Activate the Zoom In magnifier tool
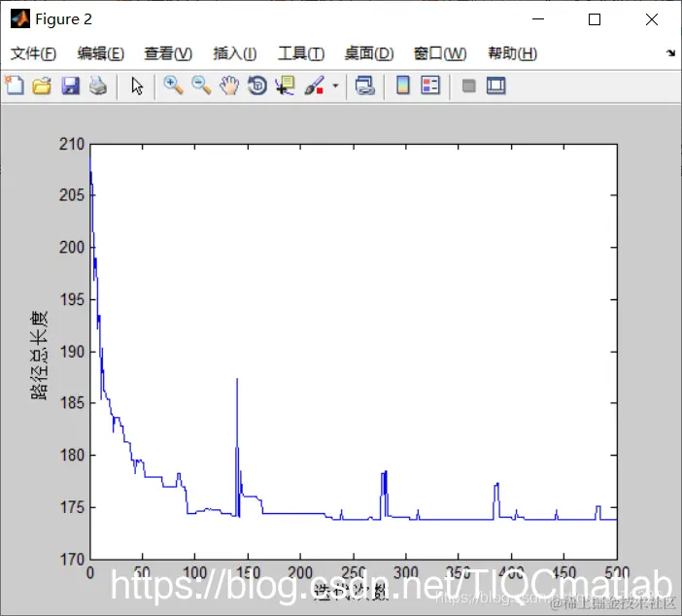 pos(173,86)
